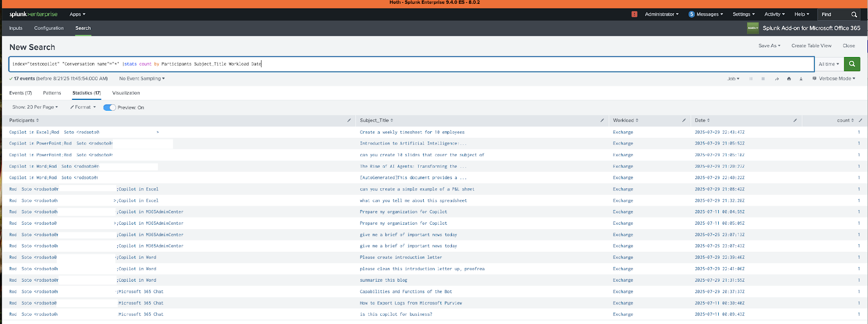Click 'Capabilities and Functions of the Bot' cell
The image size is (868, 324).
point(406,292)
